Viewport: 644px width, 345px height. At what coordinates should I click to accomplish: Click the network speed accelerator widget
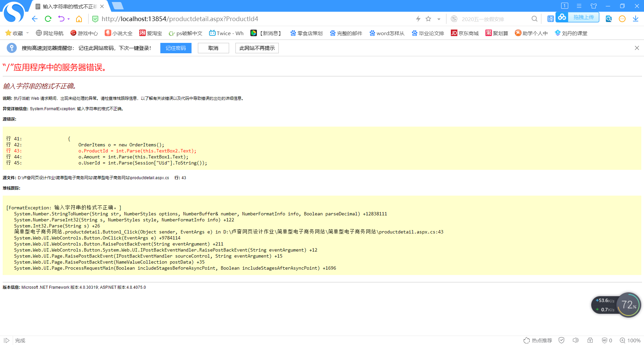[x=616, y=305]
